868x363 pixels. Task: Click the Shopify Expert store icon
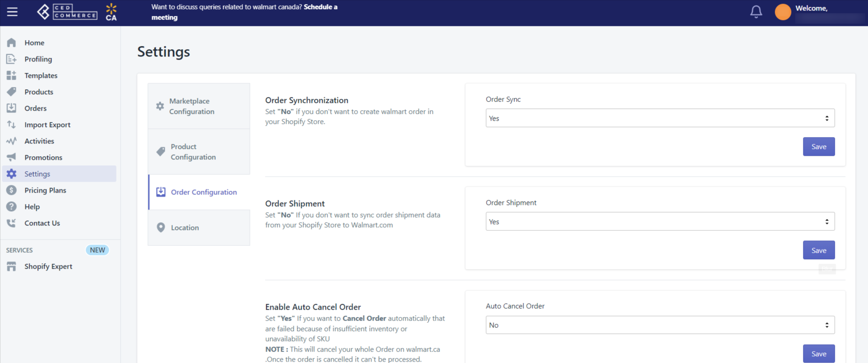[x=11, y=266]
